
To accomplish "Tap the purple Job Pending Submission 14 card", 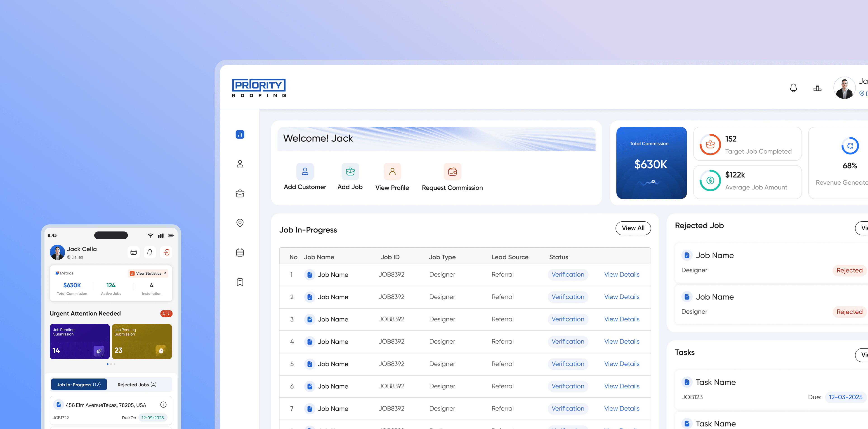I will [x=80, y=341].
